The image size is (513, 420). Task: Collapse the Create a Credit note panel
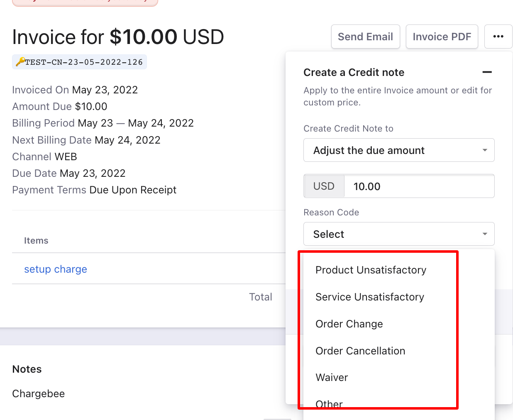click(x=487, y=72)
